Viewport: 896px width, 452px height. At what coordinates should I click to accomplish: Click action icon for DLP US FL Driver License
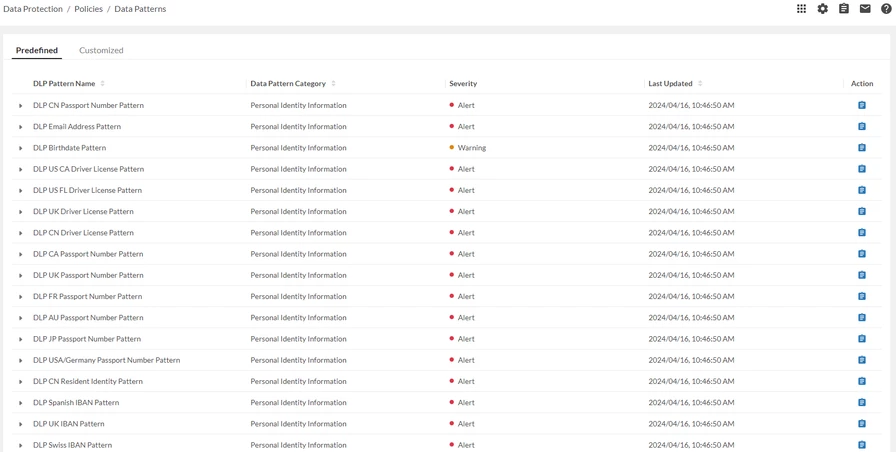click(862, 190)
